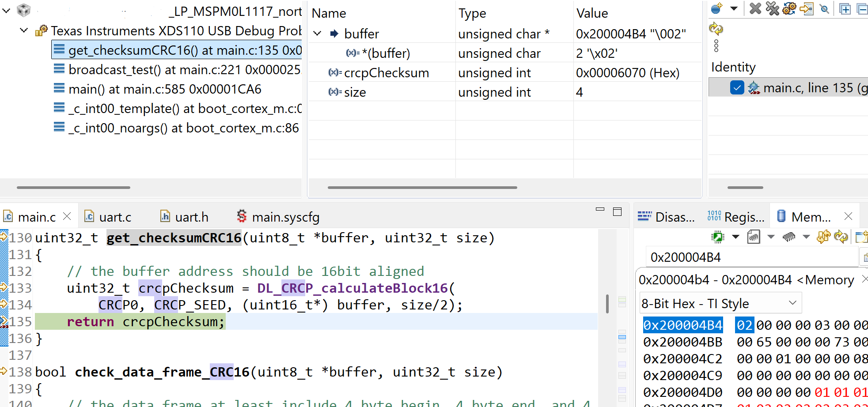Click memory row address 0x200004BB
Viewport: 868px width, 407px height.
(x=682, y=342)
